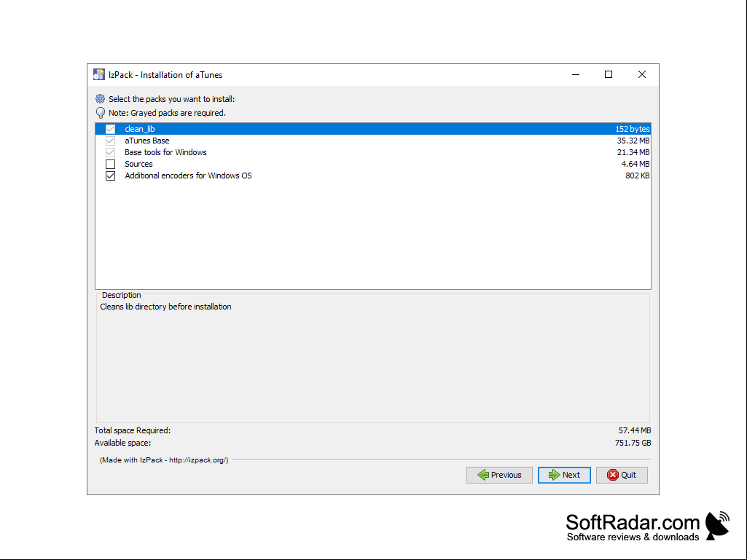Viewport: 747px width, 560px height.
Task: Click the green arrow icon on Previous
Action: 483,475
